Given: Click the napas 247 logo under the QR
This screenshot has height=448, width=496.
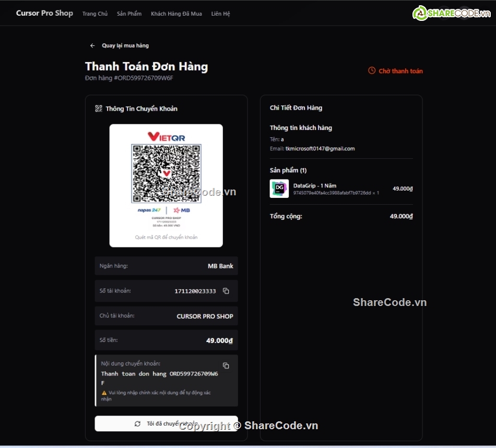Looking at the screenshot, I should [148, 209].
